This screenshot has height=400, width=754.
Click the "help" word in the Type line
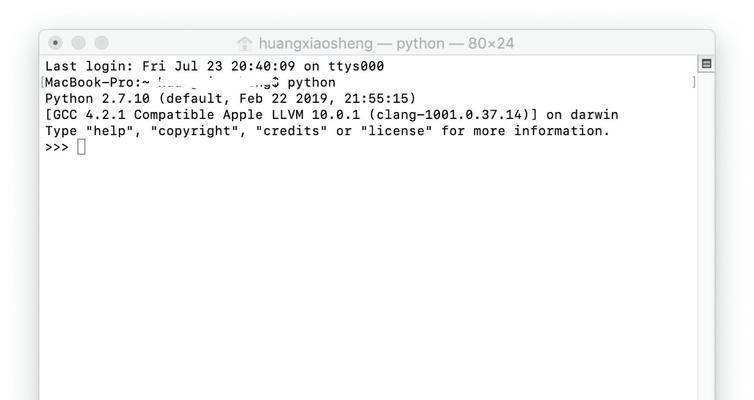(109, 131)
